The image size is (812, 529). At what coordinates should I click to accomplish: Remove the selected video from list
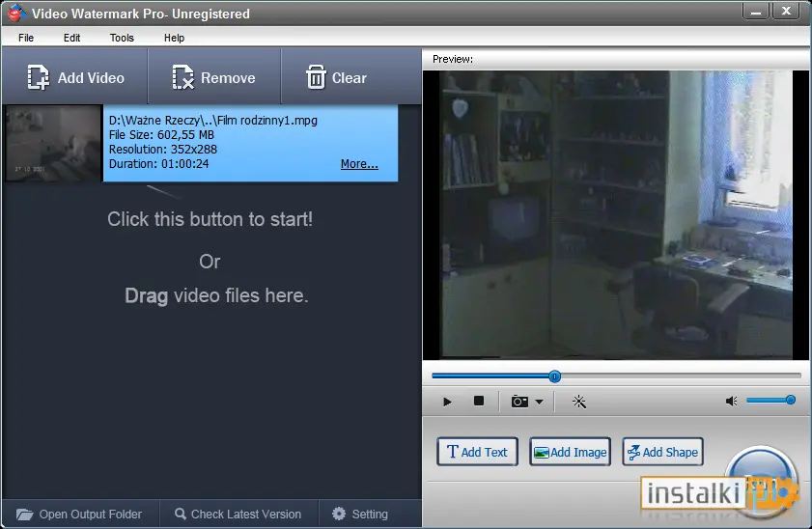click(x=214, y=77)
